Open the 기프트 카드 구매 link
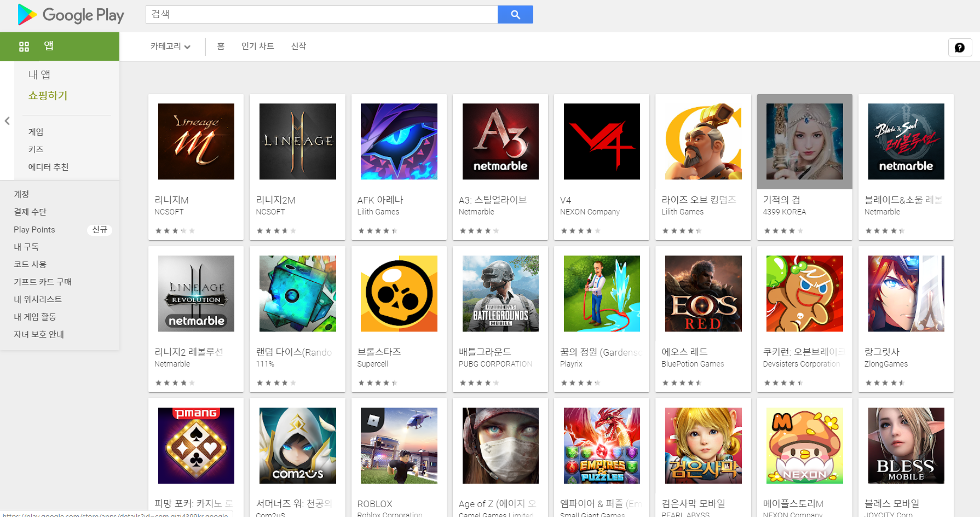The image size is (980, 517). click(43, 282)
